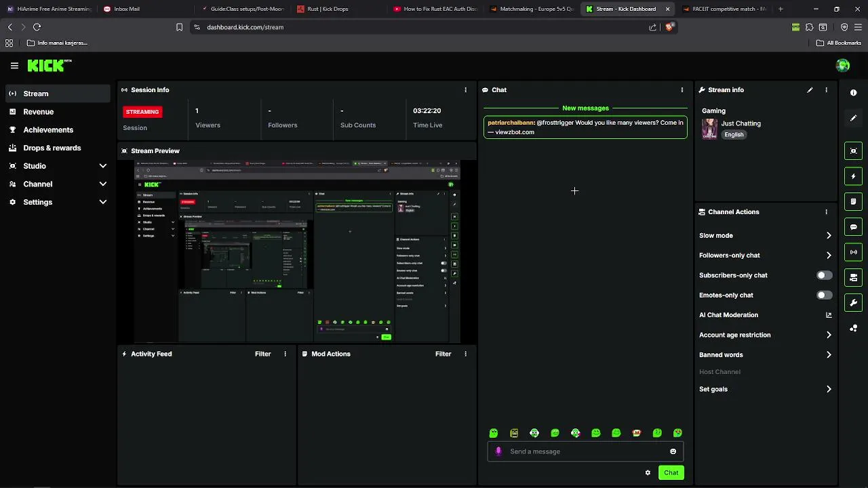Open Filter in the Activity Feed panel
The image size is (868, 488).
click(x=262, y=354)
